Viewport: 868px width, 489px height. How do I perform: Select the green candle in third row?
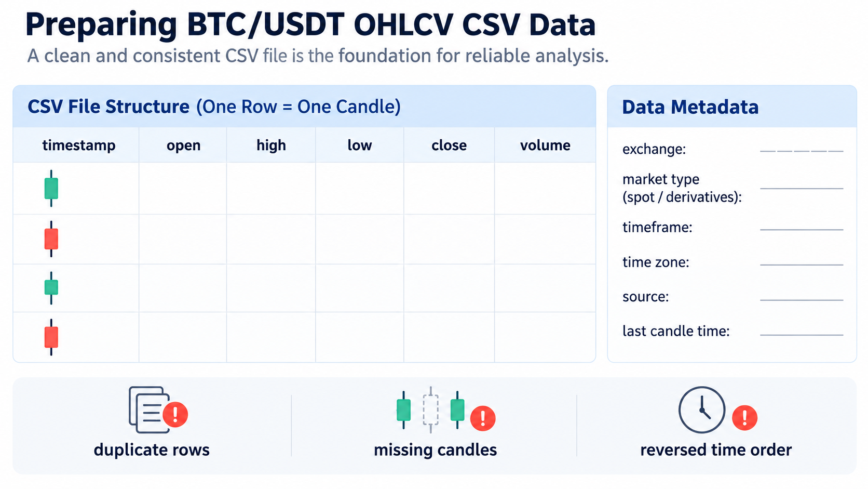[51, 287]
